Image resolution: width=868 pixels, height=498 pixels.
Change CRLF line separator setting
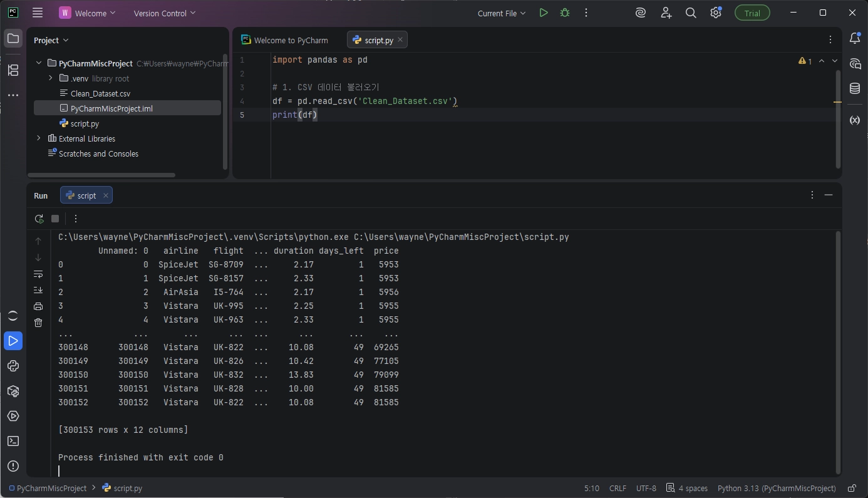coord(617,488)
